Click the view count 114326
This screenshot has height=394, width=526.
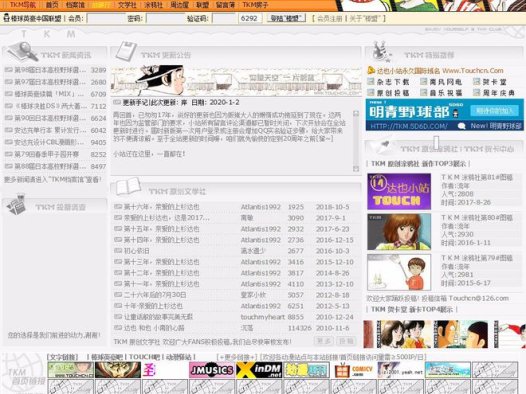[300, 328]
